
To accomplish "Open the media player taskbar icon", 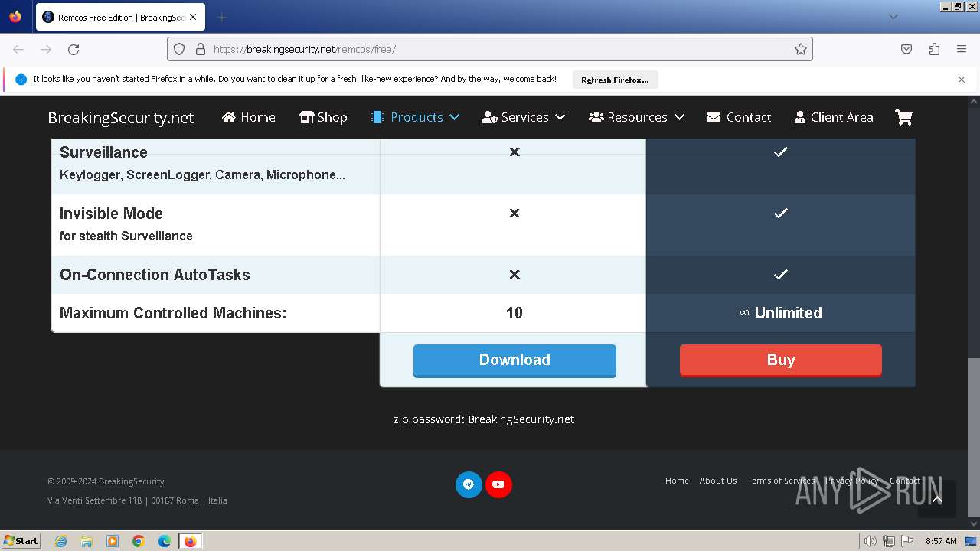I will (113, 541).
